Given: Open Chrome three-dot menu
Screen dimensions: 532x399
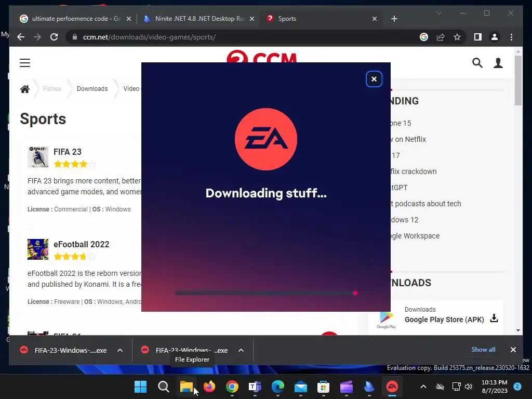Looking at the screenshot, I should [x=511, y=37].
